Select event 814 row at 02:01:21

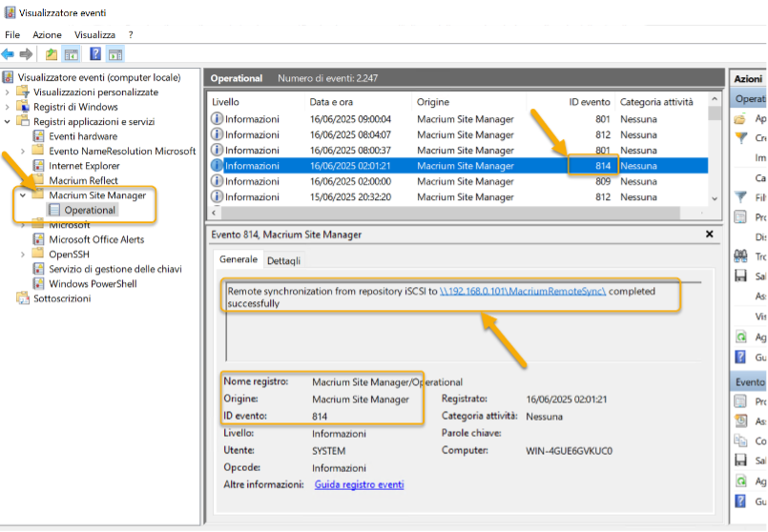click(x=459, y=166)
